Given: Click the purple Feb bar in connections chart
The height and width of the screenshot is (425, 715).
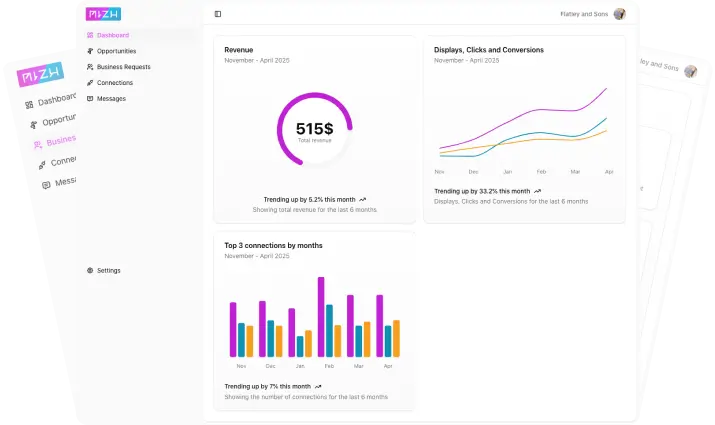Looking at the screenshot, I should 321,317.
